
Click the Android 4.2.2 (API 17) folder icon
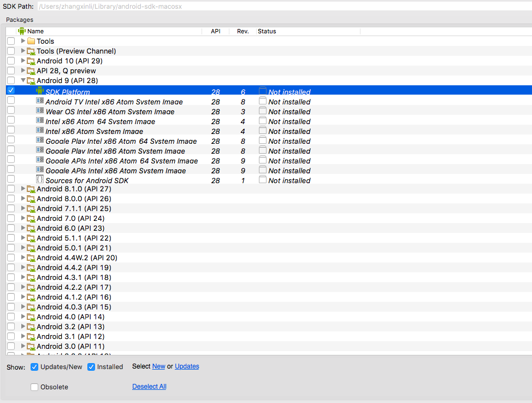[31, 288]
